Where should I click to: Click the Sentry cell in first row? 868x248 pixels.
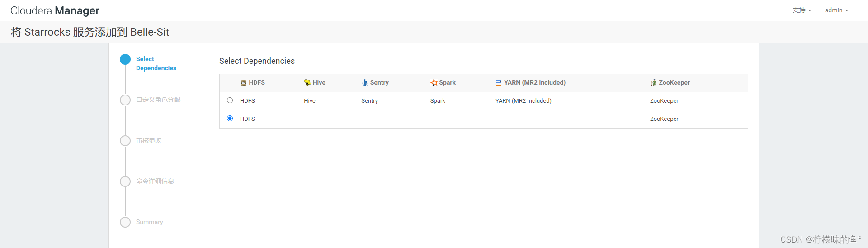[369, 101]
